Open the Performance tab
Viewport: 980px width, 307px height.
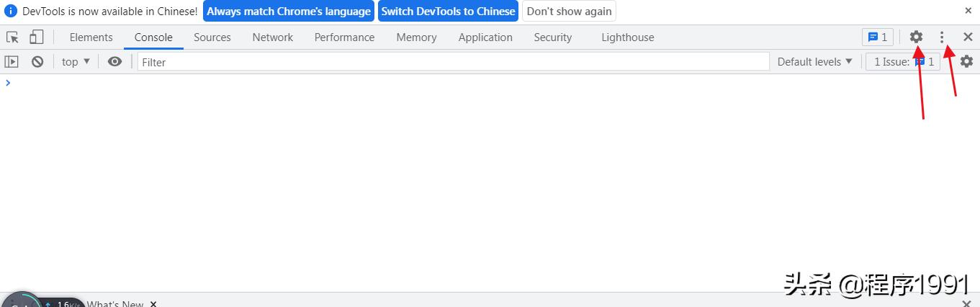344,37
